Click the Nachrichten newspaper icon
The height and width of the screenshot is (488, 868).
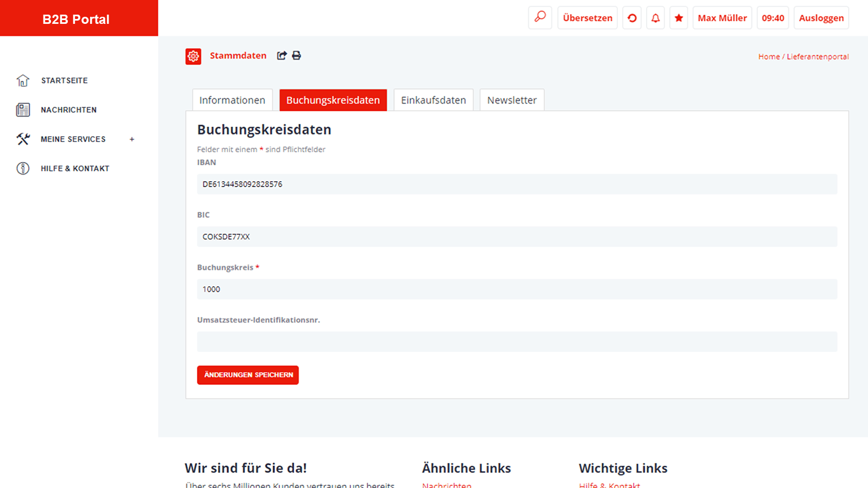tap(23, 110)
